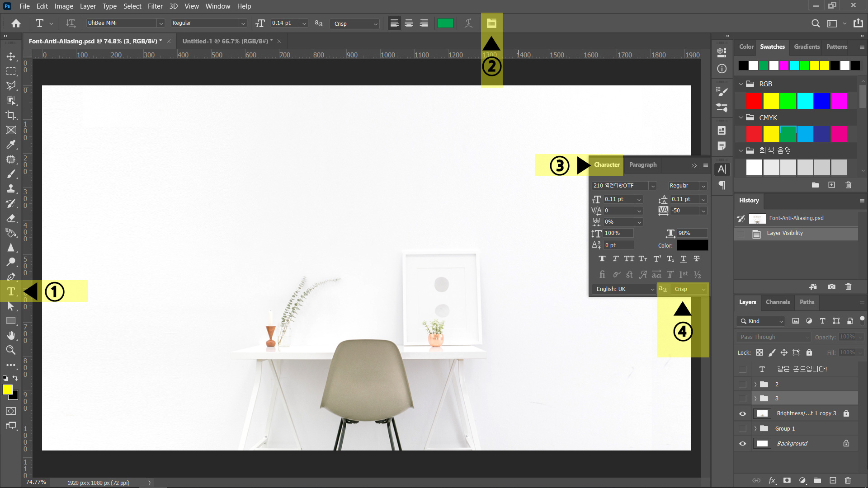The image size is (868, 488).
Task: Click the Faux Bold style icon
Action: click(x=602, y=259)
